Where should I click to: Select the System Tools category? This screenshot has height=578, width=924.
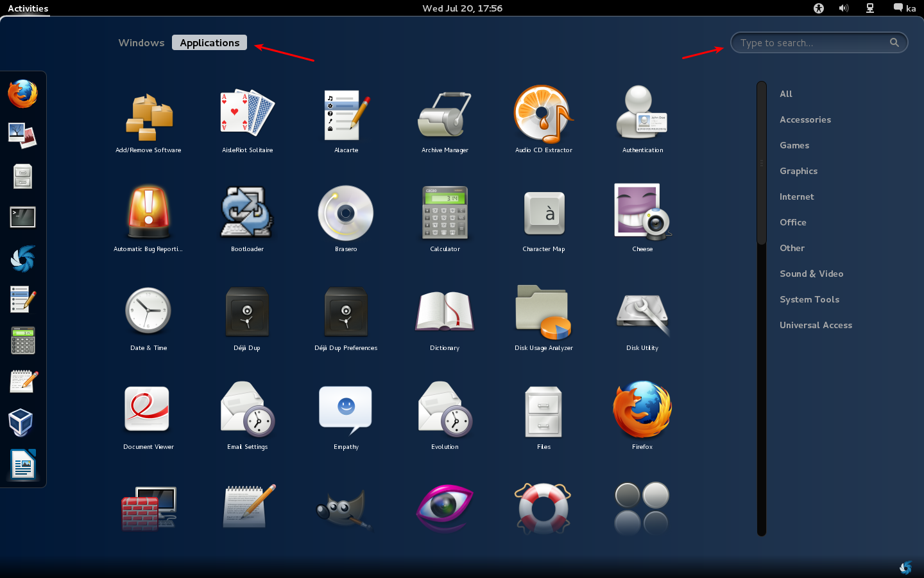coord(809,299)
